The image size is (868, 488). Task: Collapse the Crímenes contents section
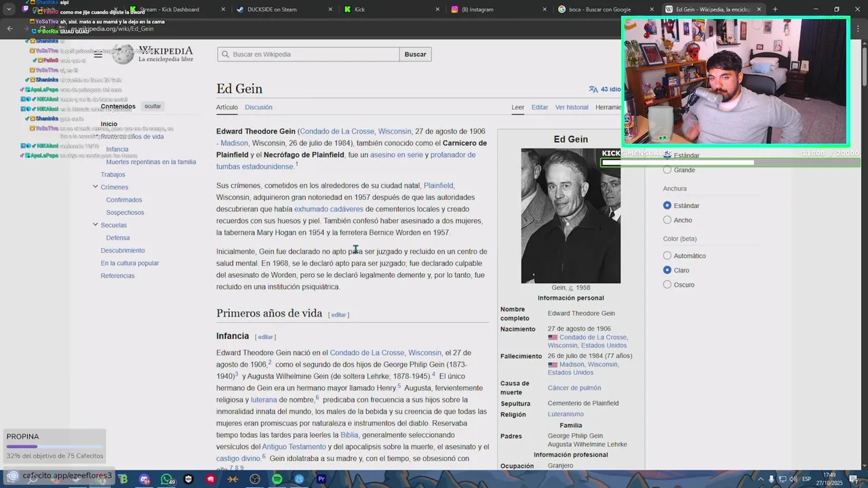point(95,186)
